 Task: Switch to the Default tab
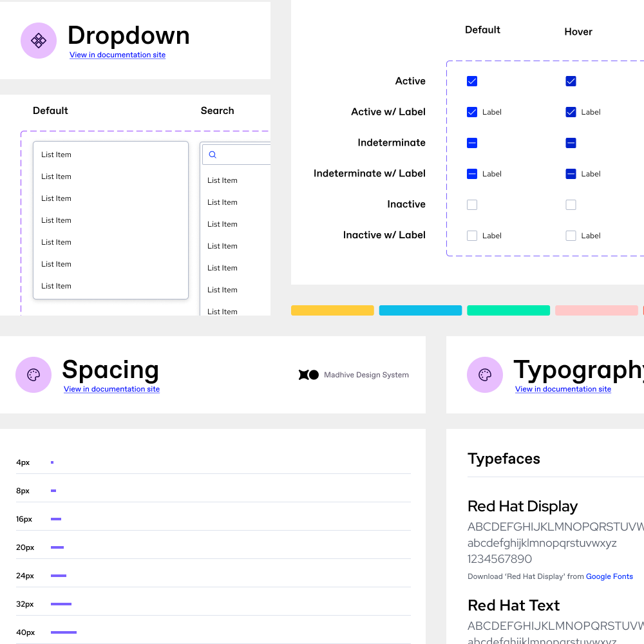pyautogui.click(x=50, y=110)
